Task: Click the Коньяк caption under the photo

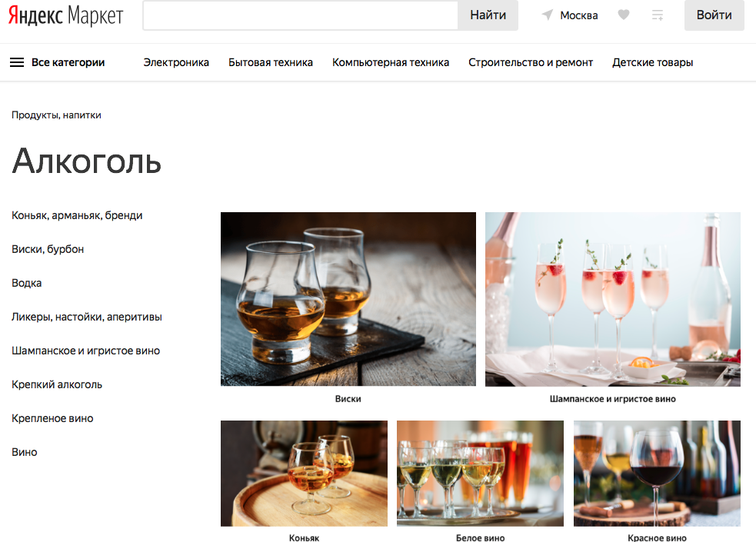Action: pos(304,537)
